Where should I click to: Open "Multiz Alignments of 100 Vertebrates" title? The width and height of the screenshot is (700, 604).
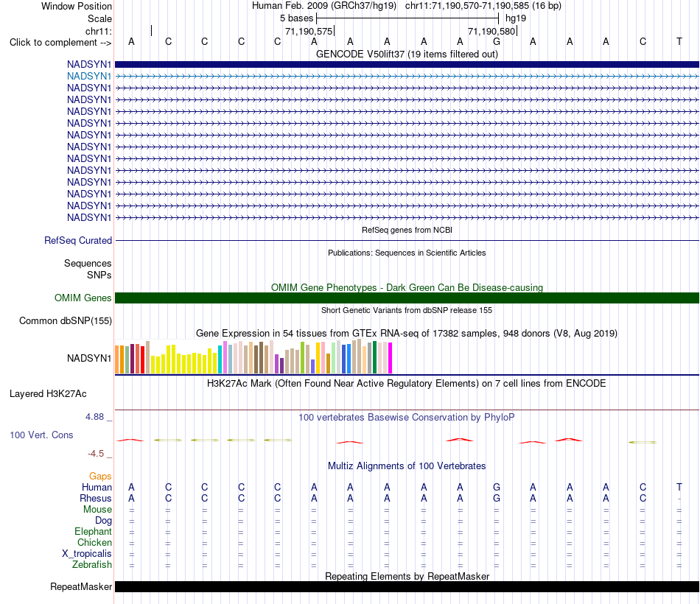click(x=407, y=466)
